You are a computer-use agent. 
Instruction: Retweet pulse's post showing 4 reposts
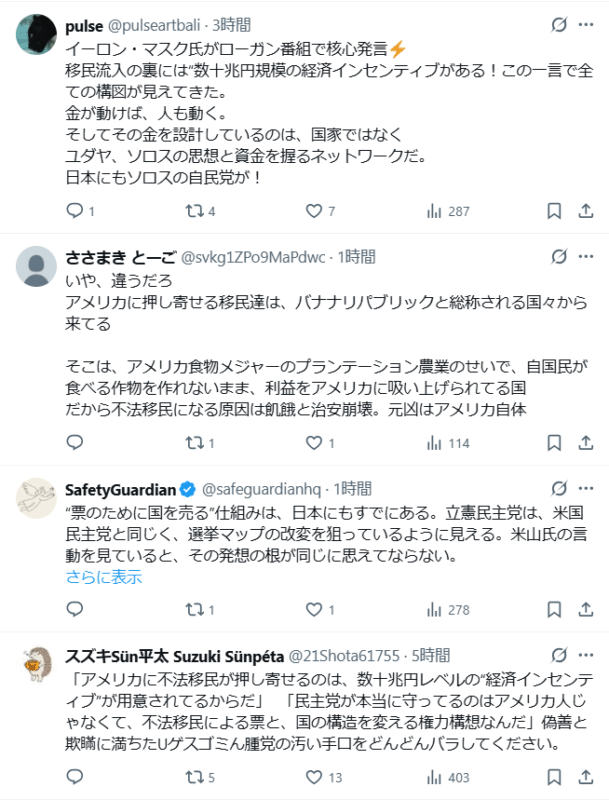[194, 211]
